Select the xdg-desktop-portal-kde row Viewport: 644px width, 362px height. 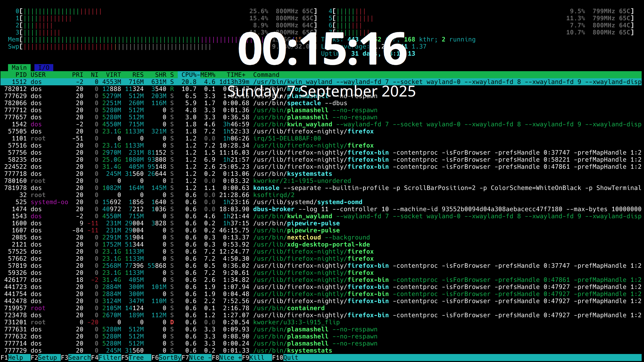tap(321, 244)
